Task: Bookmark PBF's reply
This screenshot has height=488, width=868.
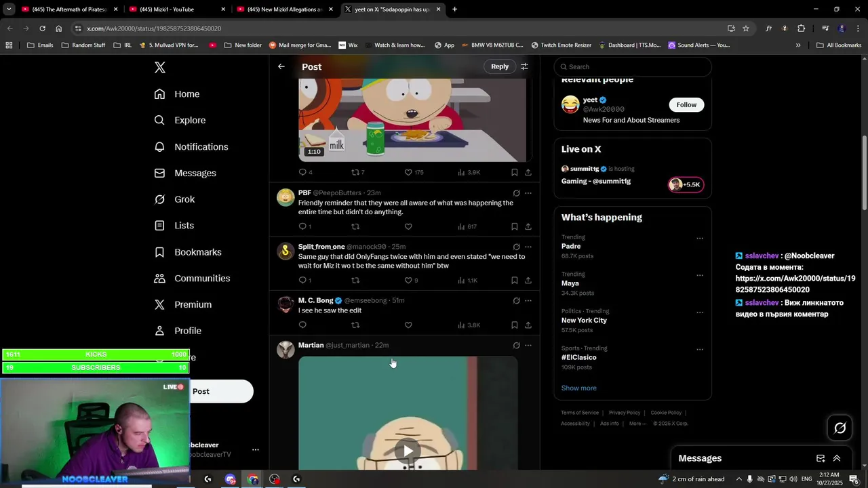Action: [514, 226]
